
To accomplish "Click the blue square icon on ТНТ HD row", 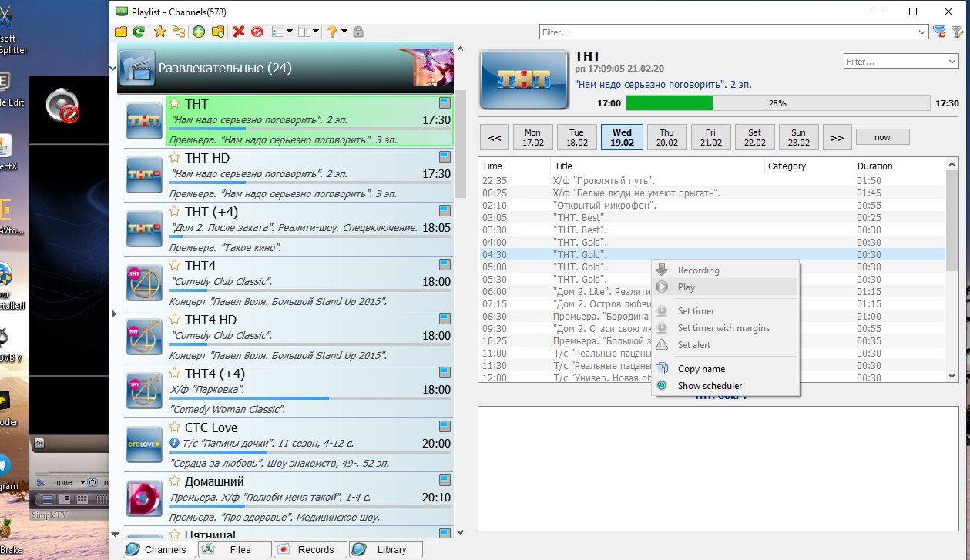I will (x=445, y=156).
